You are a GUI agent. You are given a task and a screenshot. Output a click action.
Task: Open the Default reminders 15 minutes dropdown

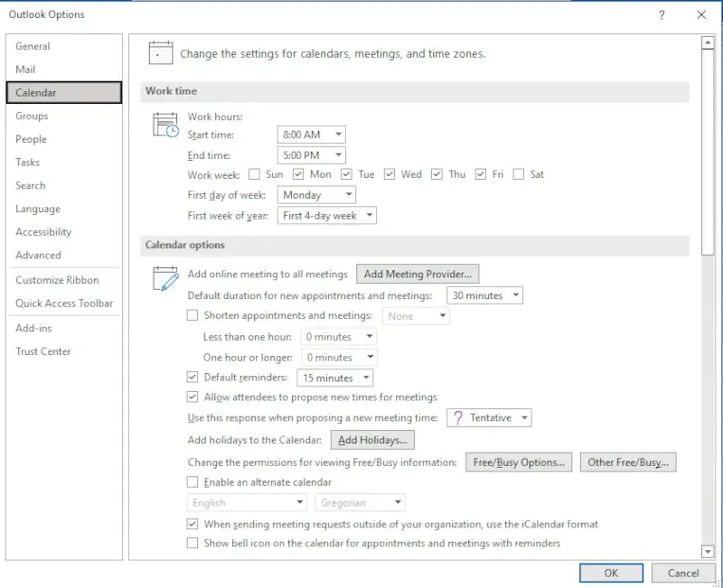point(334,378)
